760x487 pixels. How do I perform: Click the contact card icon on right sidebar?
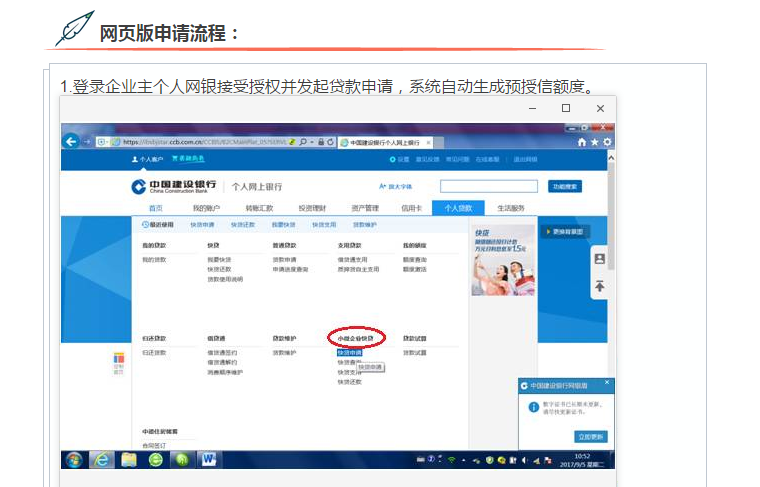click(x=600, y=259)
